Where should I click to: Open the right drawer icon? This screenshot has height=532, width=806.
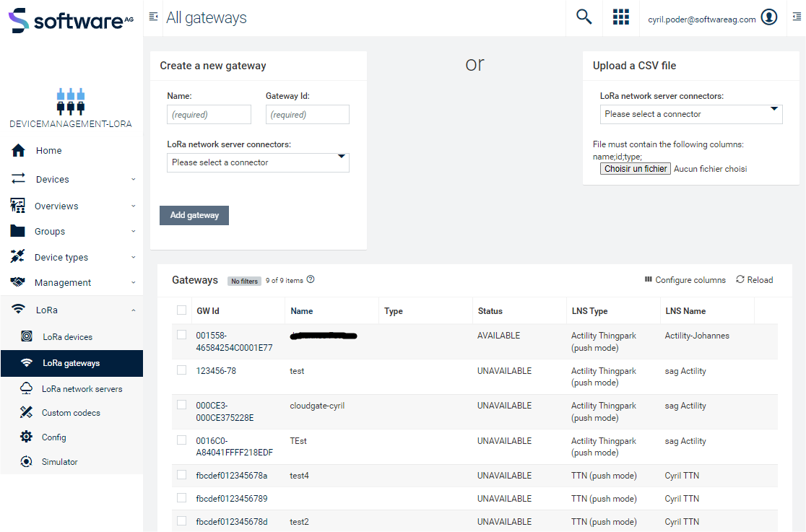coord(796,17)
